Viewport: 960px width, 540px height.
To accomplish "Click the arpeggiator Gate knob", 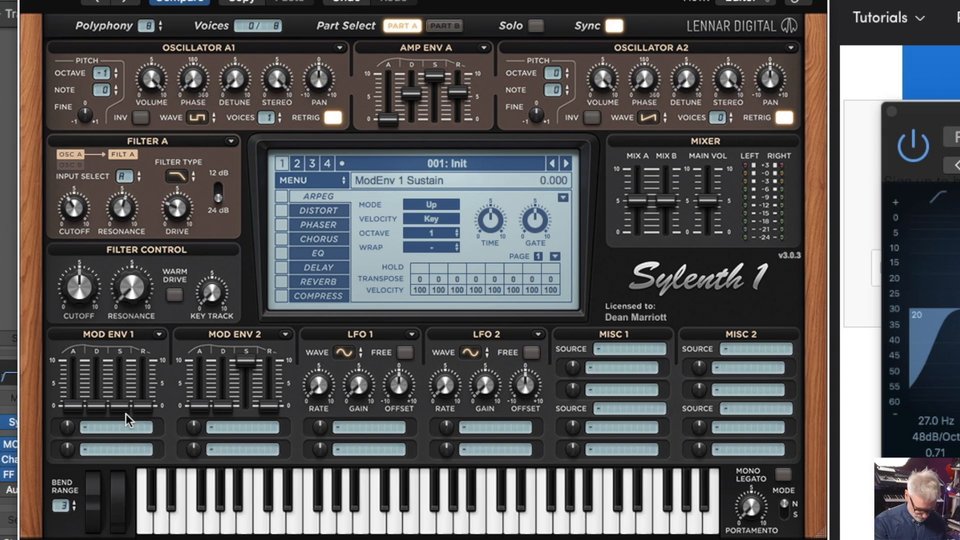I will [534, 220].
